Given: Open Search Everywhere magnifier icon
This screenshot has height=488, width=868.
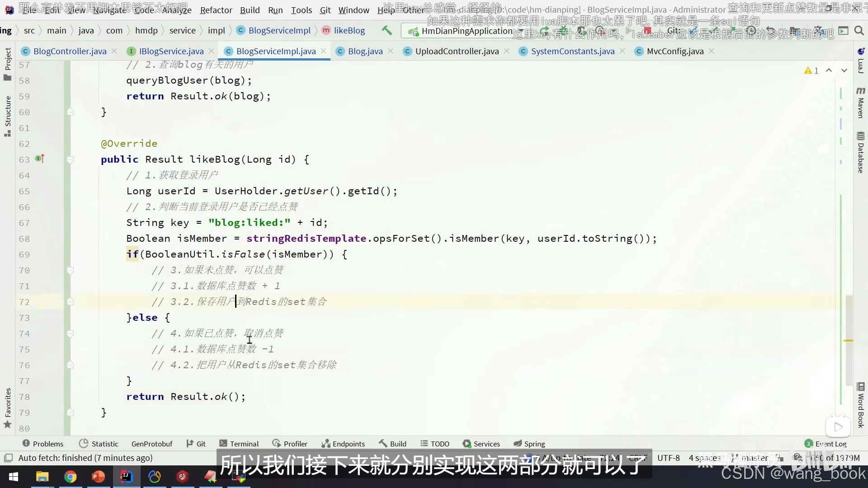Looking at the screenshot, I should [x=859, y=30].
